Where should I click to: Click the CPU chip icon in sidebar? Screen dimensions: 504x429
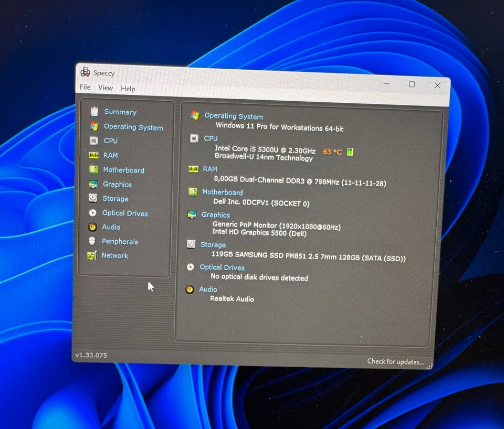point(93,141)
